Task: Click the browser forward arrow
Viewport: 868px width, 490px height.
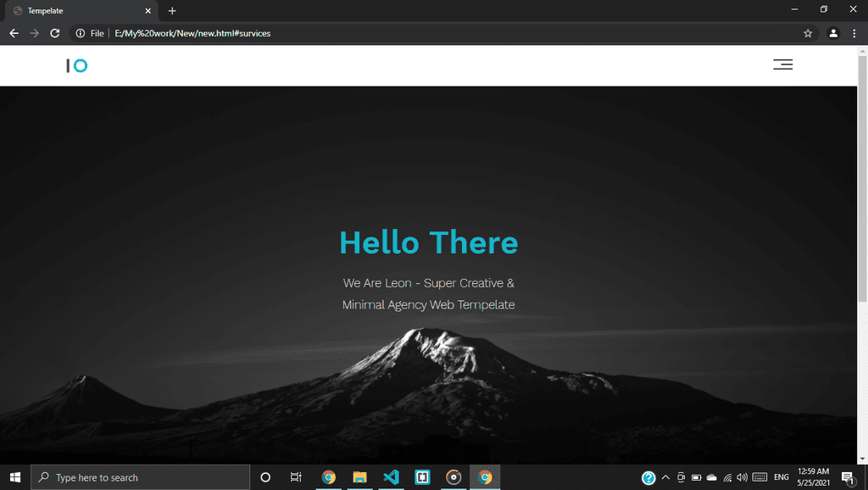Action: [x=34, y=33]
